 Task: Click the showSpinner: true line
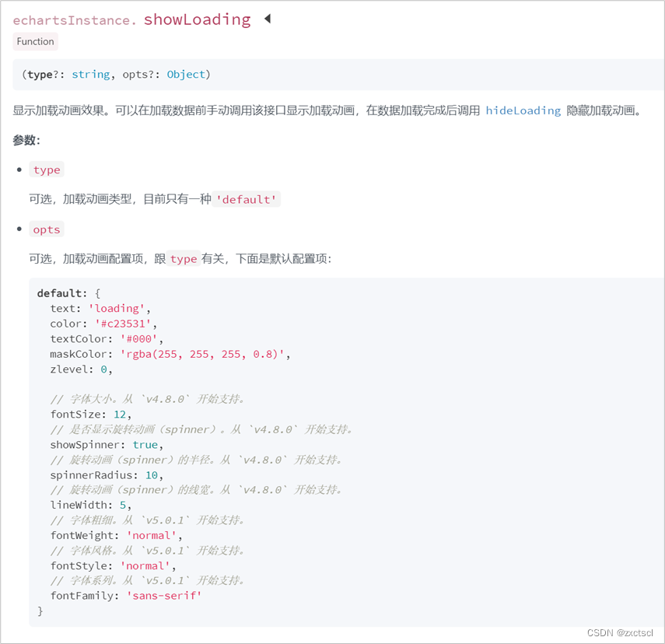(107, 445)
